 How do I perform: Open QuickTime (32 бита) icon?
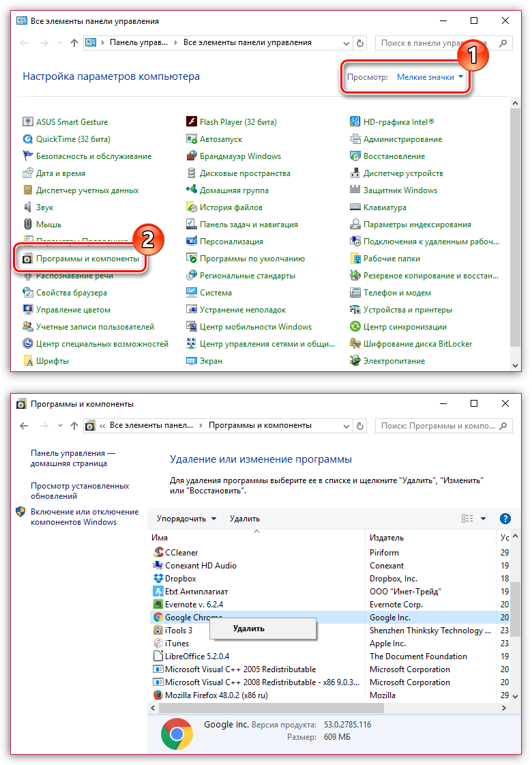[x=28, y=139]
